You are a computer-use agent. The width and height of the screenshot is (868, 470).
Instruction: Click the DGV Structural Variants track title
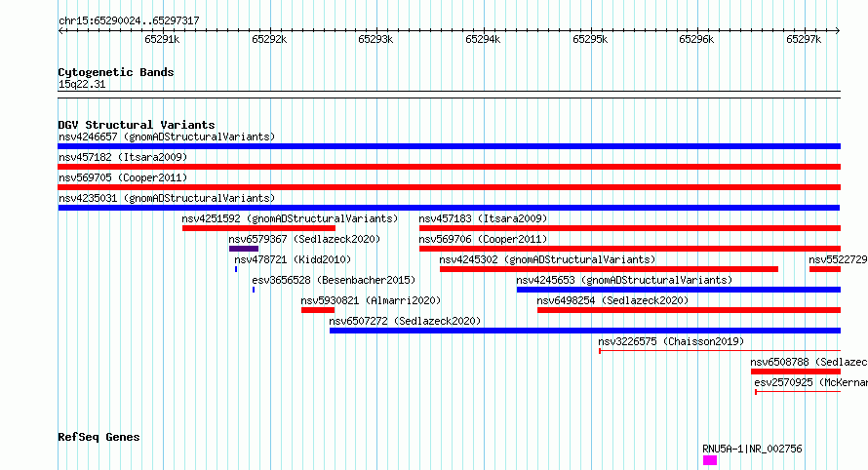coord(137,125)
